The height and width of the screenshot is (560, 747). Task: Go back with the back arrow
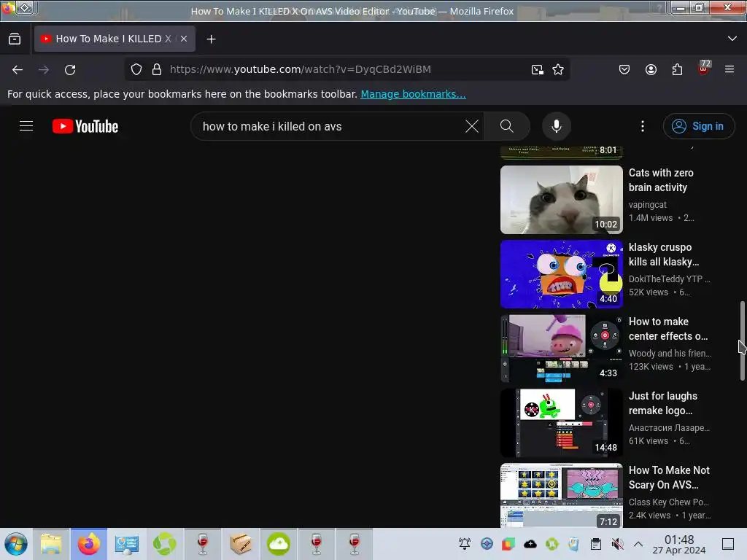coord(18,69)
